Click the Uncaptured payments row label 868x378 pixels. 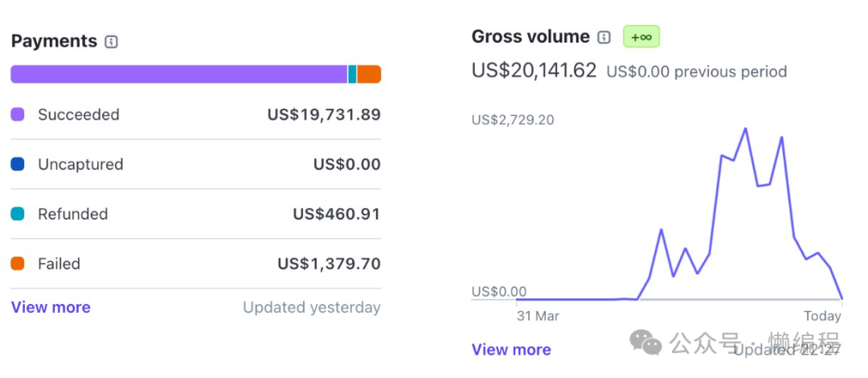point(80,165)
